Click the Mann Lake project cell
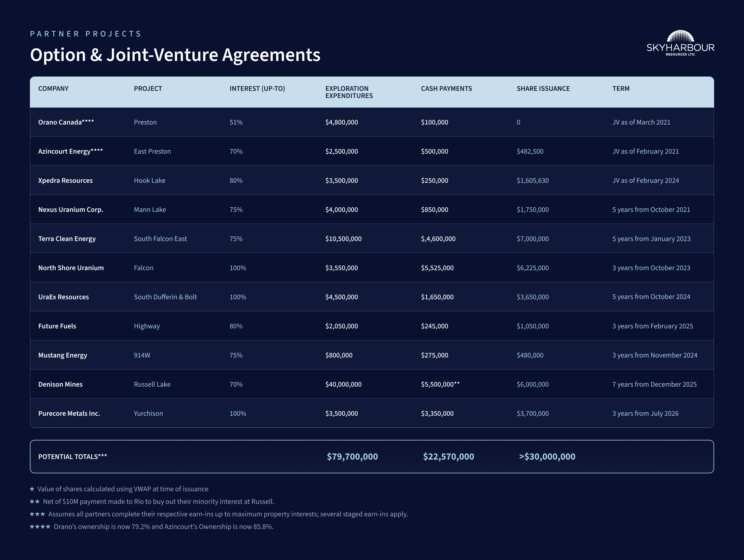The width and height of the screenshot is (744, 560). click(150, 209)
